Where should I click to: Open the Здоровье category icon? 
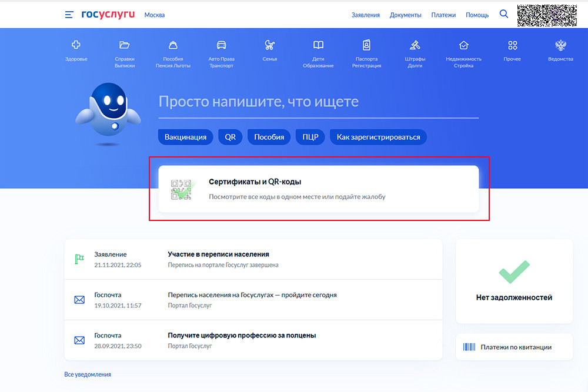(76, 45)
